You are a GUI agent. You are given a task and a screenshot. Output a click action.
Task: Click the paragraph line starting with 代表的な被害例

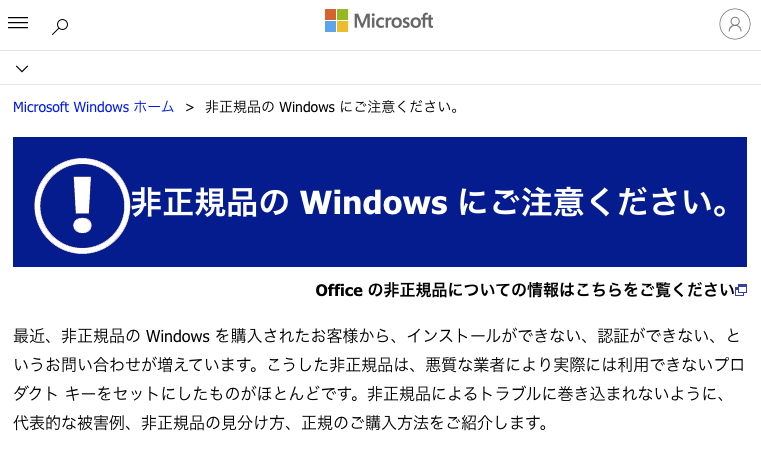tap(281, 422)
